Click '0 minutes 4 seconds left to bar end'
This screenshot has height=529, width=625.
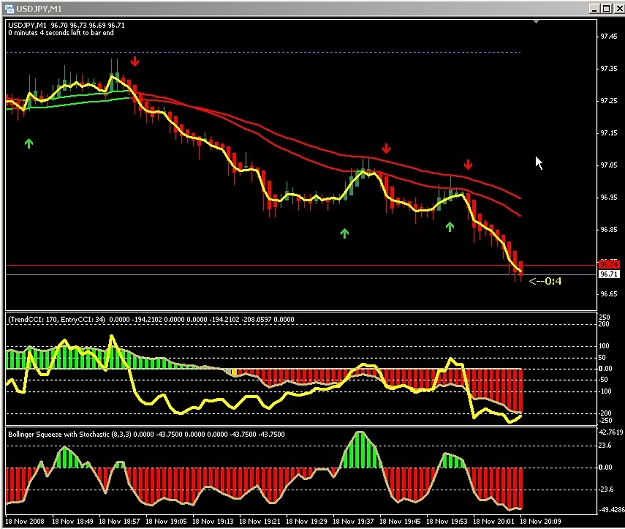coord(61,33)
